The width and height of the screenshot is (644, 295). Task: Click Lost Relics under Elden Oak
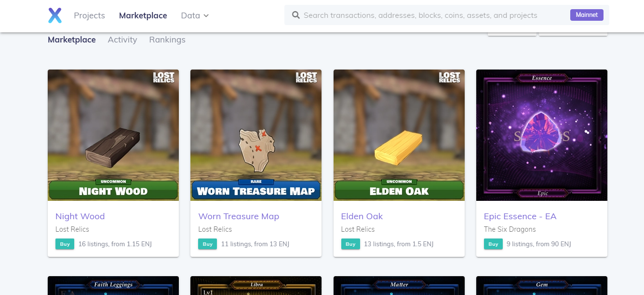(x=358, y=229)
